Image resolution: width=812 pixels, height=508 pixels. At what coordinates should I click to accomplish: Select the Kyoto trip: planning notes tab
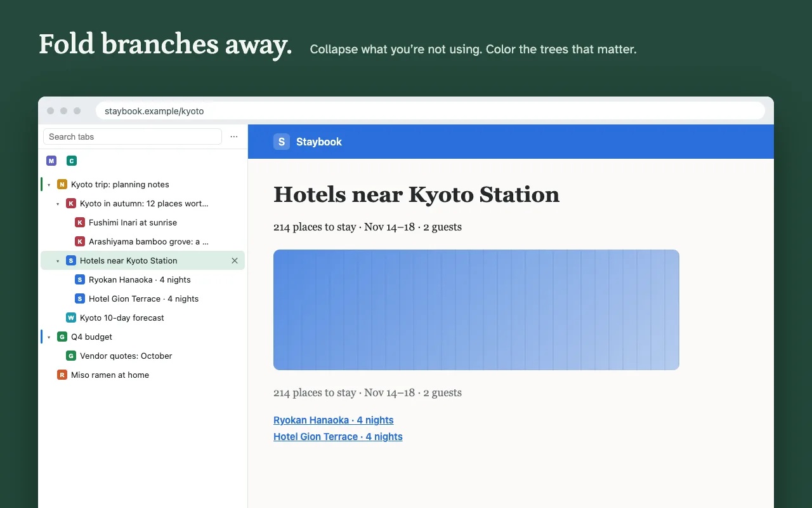pos(143,184)
